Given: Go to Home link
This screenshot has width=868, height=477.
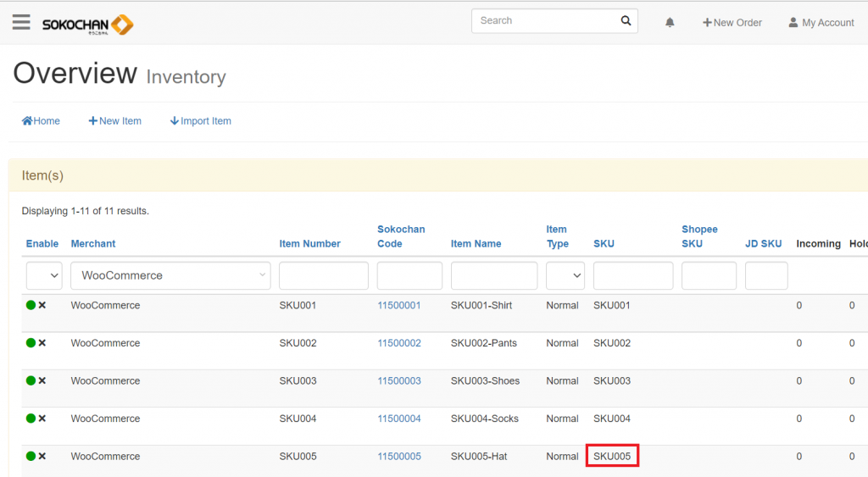Looking at the screenshot, I should pyautogui.click(x=41, y=120).
